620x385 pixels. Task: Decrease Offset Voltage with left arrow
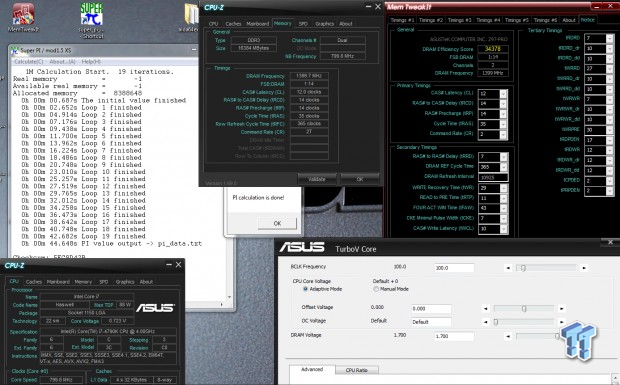pyautogui.click(x=486, y=308)
